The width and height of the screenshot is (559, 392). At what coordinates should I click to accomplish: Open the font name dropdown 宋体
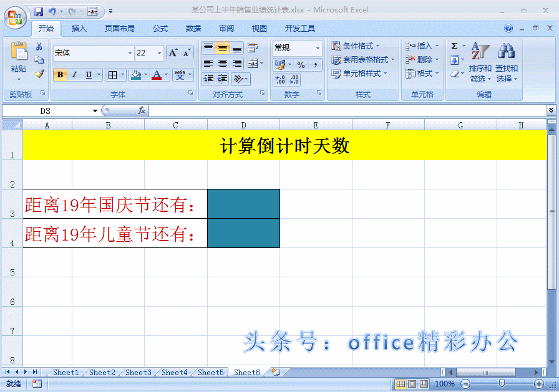130,53
